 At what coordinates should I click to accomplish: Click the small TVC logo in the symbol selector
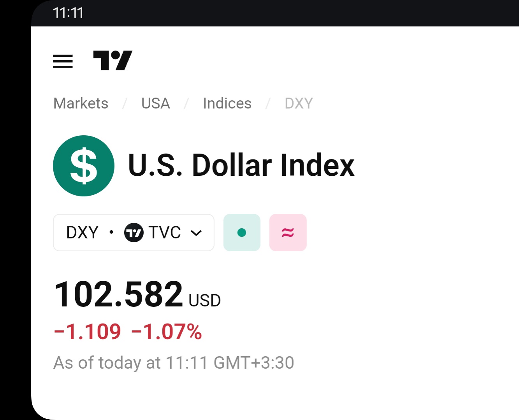click(134, 233)
